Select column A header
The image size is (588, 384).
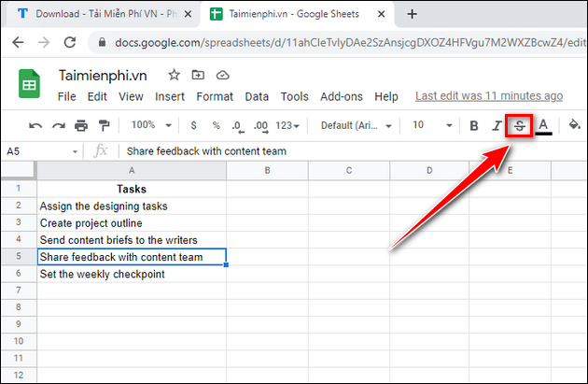(x=132, y=170)
